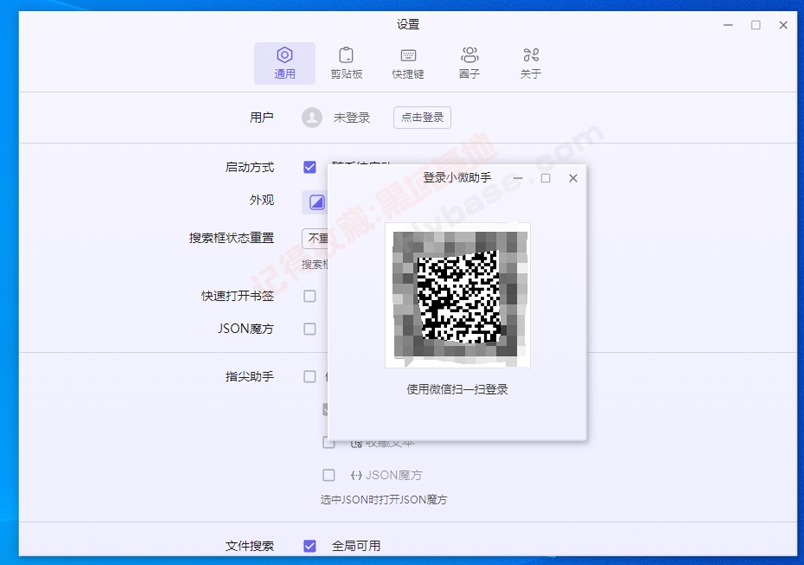The width and height of the screenshot is (804, 565).
Task: Open the 关于 about tab
Action: click(x=531, y=63)
